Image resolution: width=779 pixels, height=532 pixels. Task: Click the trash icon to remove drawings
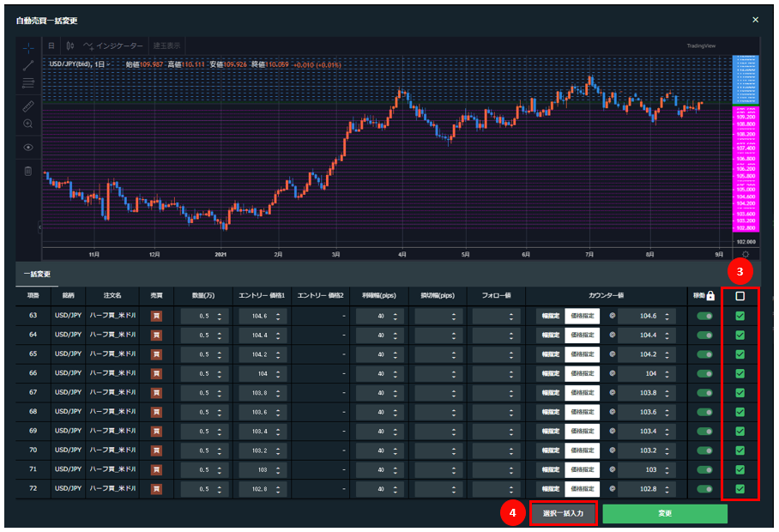point(28,172)
